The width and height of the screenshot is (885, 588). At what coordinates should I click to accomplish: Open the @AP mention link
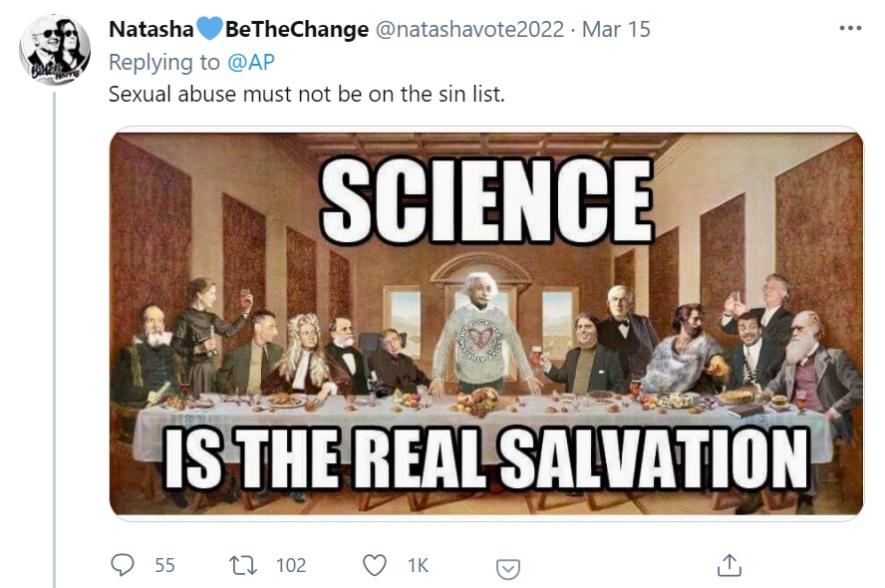(x=250, y=62)
